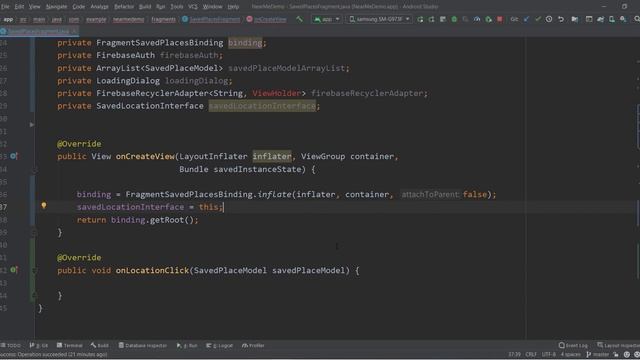Click the Git update project arrow
This screenshot has width=640, height=360.
(526, 19)
